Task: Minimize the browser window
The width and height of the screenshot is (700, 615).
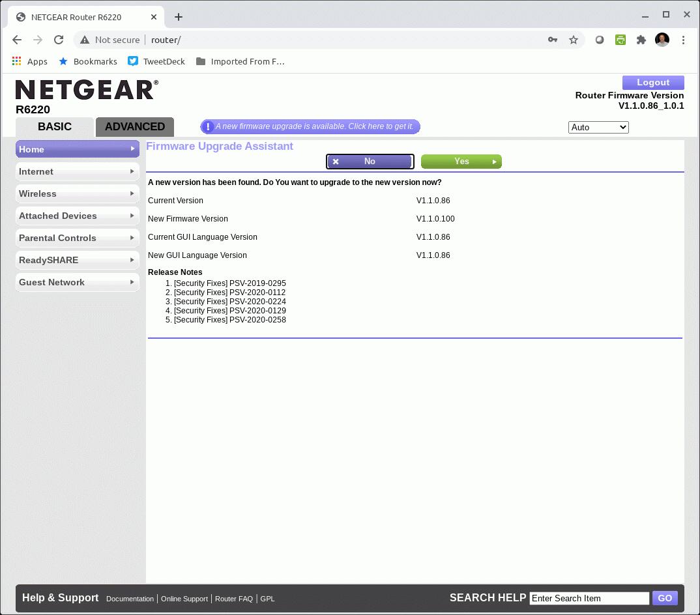Action: click(645, 16)
